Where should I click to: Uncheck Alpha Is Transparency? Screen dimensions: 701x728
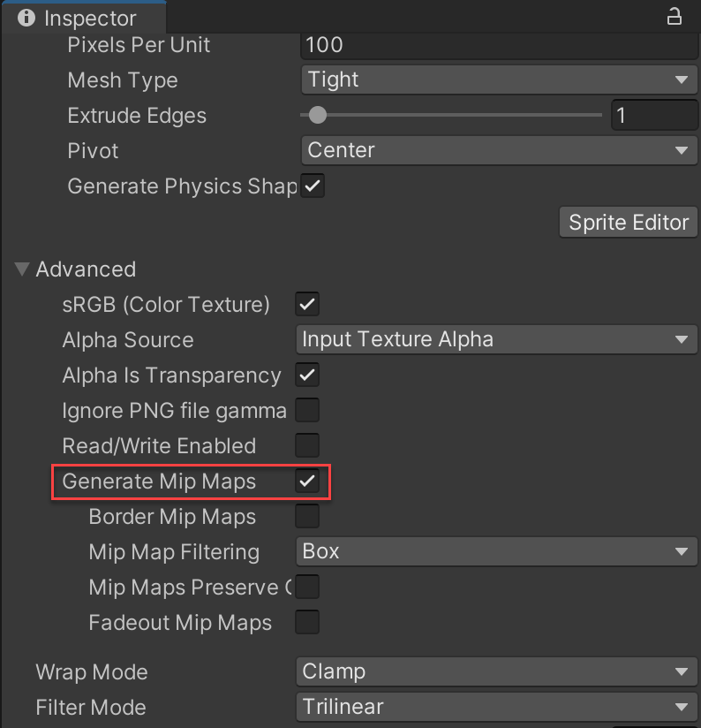pyautogui.click(x=307, y=375)
